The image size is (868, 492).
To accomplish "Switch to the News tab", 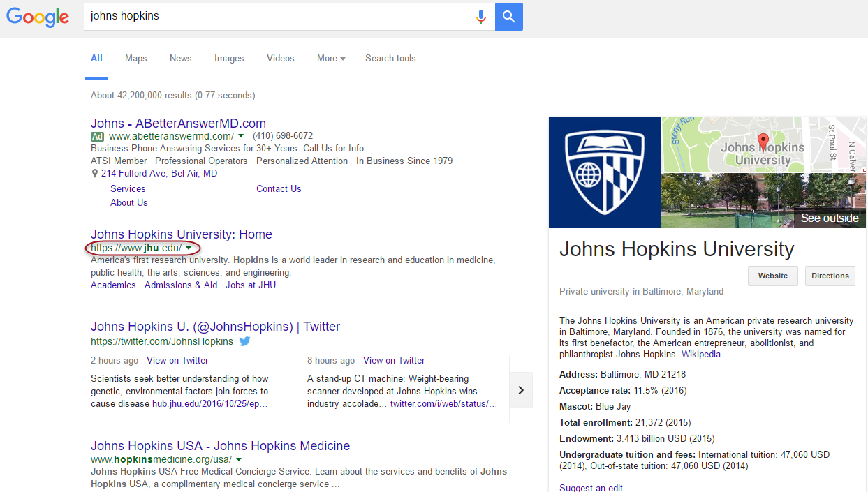I will [x=180, y=59].
